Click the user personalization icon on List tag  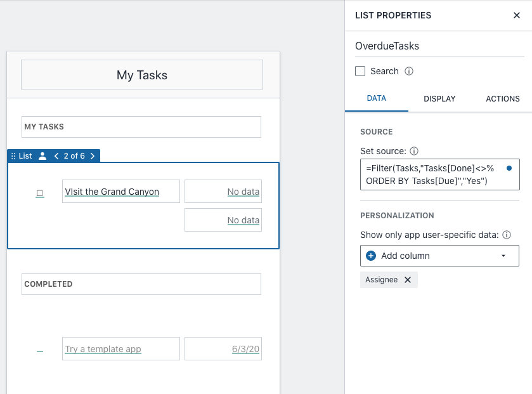[42, 156]
